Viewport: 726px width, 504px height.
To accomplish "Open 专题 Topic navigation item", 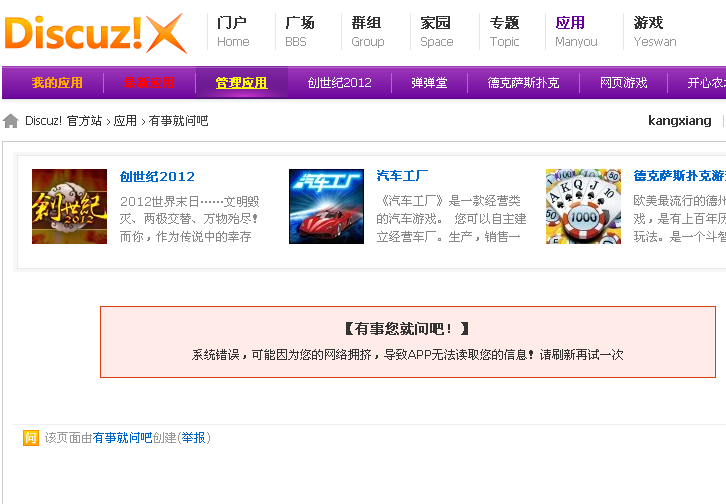I will tap(504, 31).
